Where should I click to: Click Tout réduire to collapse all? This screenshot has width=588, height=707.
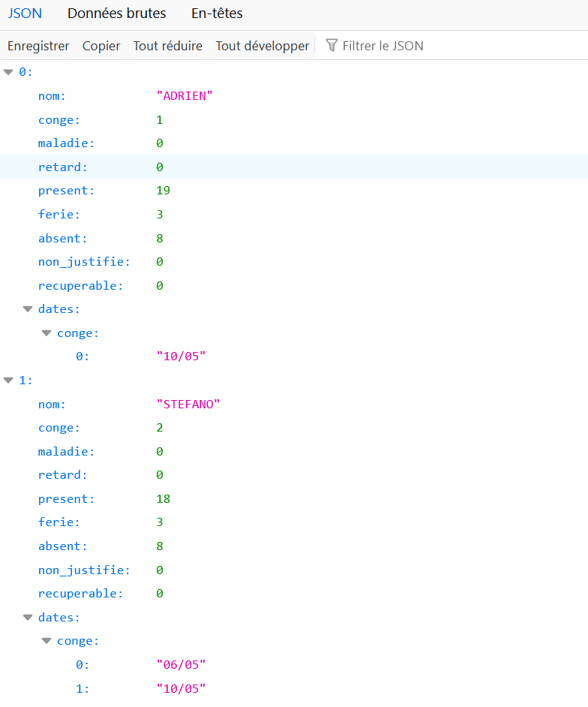pos(167,46)
